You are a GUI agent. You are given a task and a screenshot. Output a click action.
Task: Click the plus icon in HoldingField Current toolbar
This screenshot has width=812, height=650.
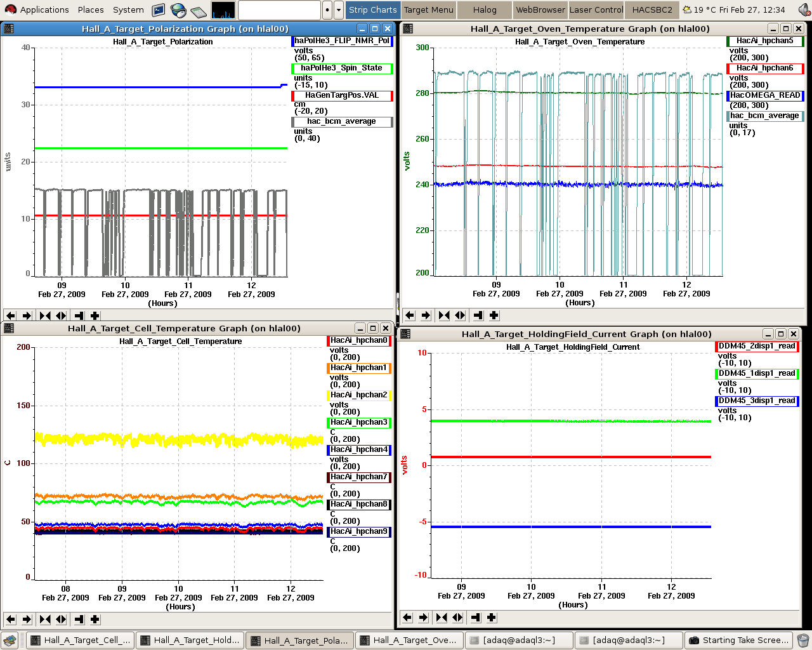coord(492,617)
